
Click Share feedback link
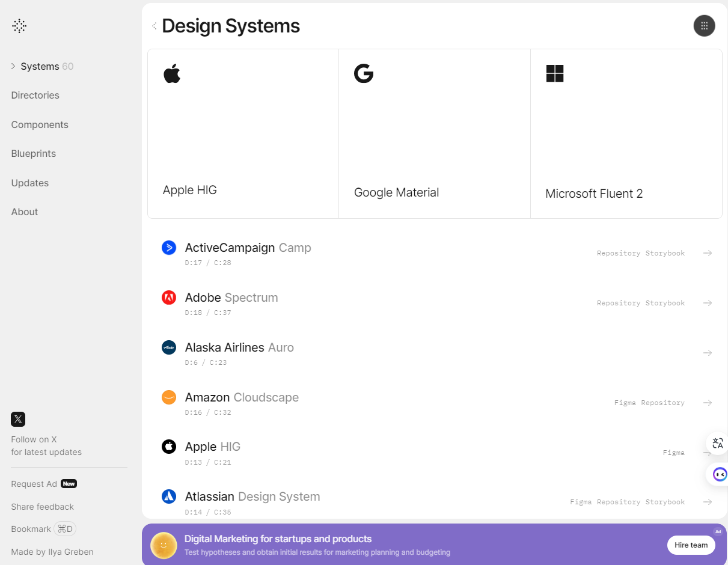point(42,507)
